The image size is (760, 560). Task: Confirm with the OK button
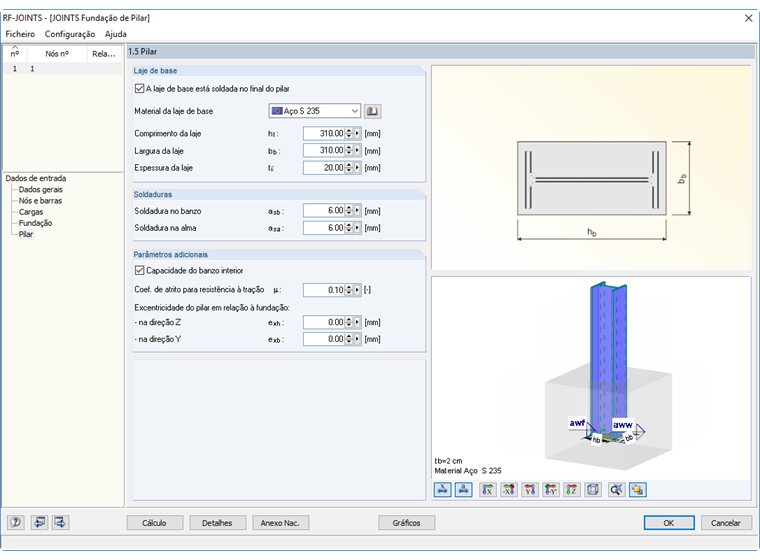click(669, 523)
